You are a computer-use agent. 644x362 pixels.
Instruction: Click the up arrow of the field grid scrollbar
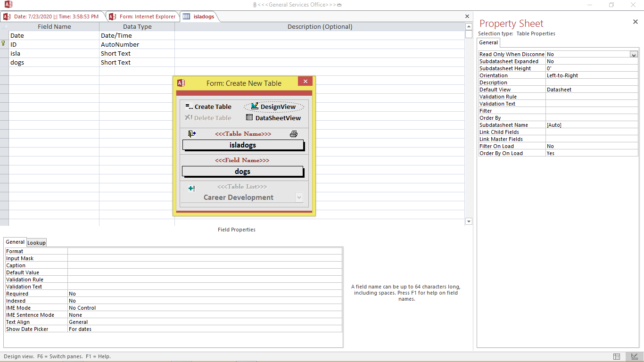coord(469,26)
